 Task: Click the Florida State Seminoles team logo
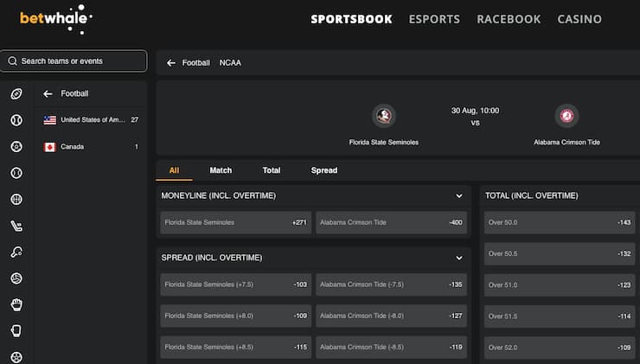384,116
